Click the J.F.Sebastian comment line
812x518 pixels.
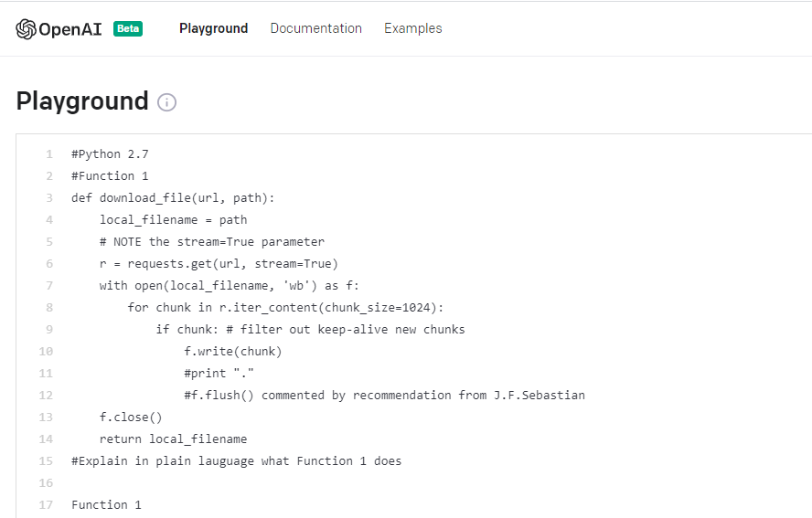coord(384,396)
